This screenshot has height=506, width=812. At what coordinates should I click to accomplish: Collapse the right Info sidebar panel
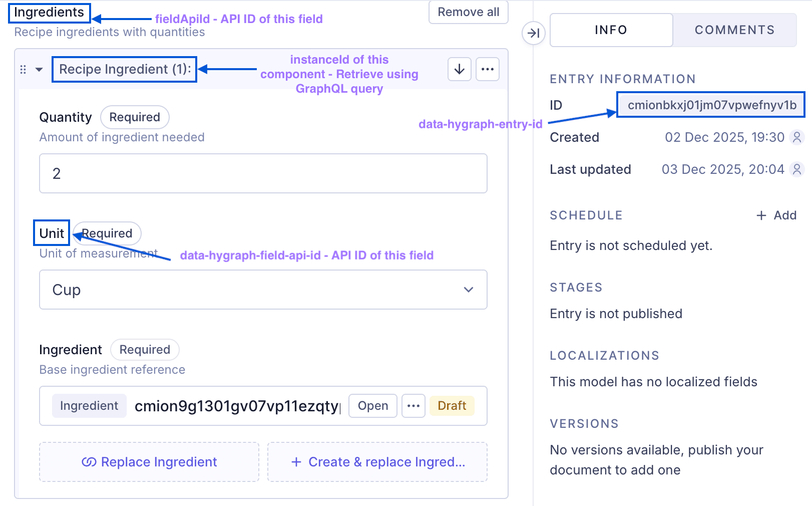point(533,33)
